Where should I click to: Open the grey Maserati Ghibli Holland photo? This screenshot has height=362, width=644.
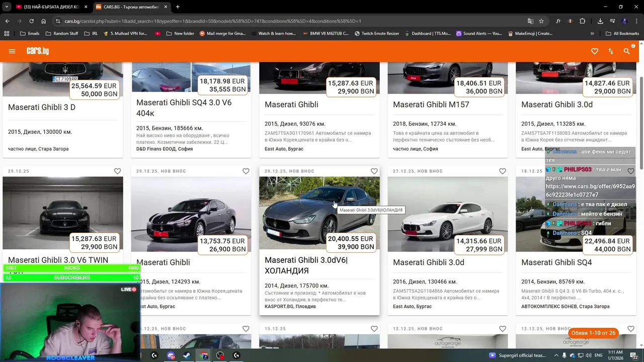319,214
